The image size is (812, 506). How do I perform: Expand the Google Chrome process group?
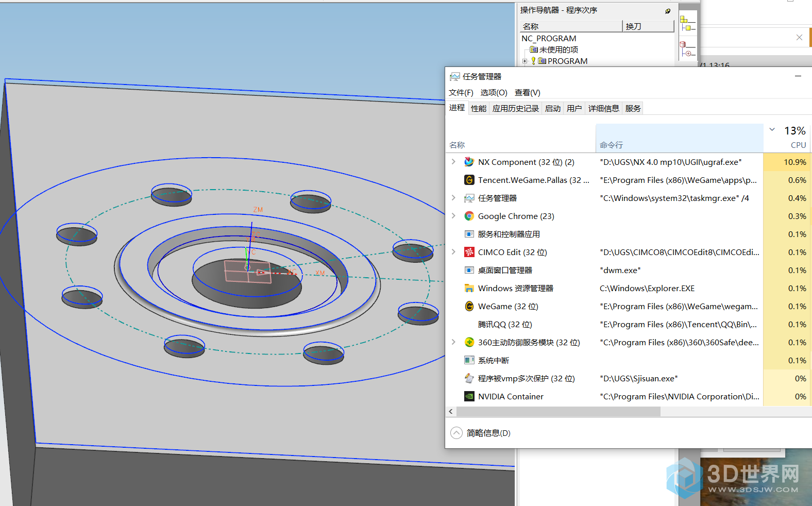tap(453, 216)
